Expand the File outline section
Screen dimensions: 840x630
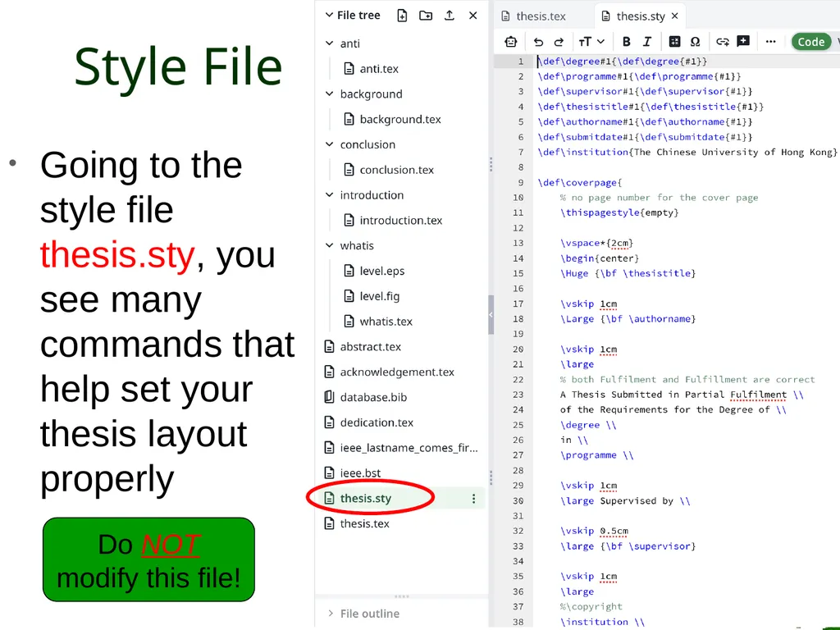pyautogui.click(x=331, y=614)
